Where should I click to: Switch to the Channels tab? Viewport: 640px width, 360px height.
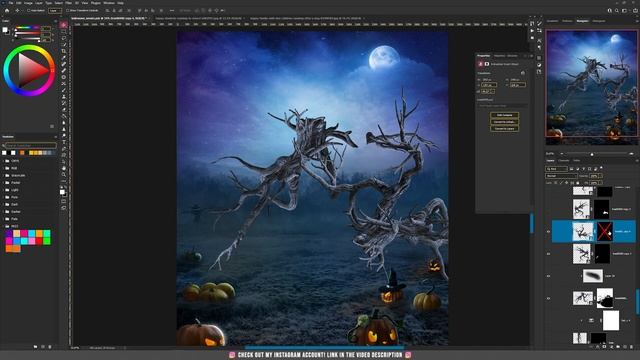click(x=564, y=160)
